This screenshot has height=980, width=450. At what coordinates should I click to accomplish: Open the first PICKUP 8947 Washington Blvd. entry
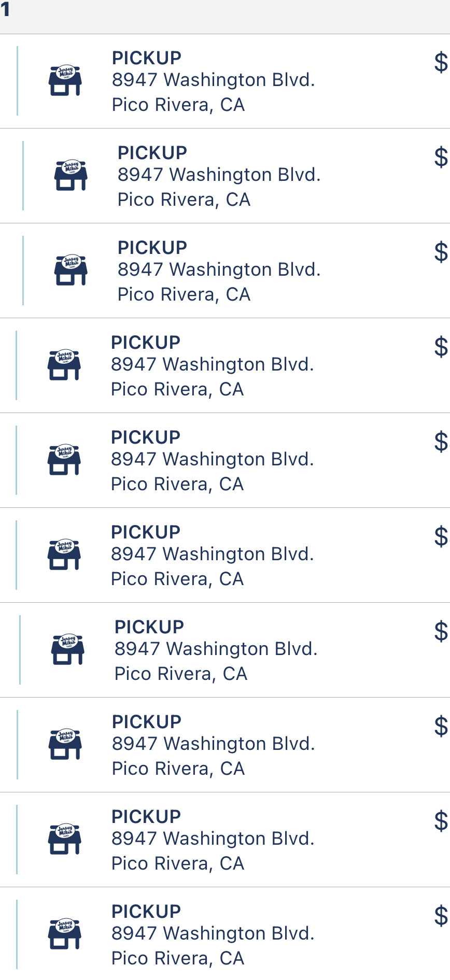[x=213, y=81]
